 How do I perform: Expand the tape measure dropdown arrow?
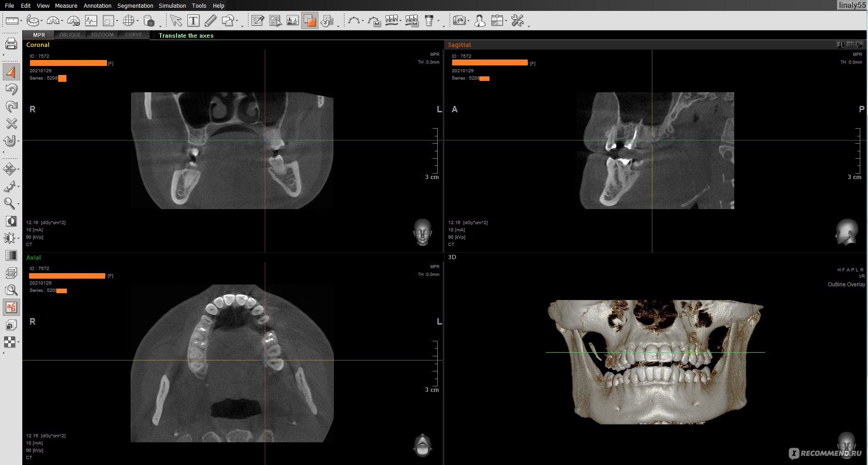point(41,21)
